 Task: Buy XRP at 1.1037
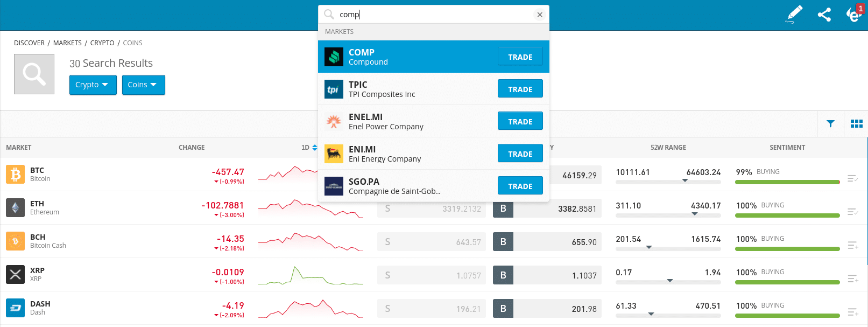click(547, 275)
